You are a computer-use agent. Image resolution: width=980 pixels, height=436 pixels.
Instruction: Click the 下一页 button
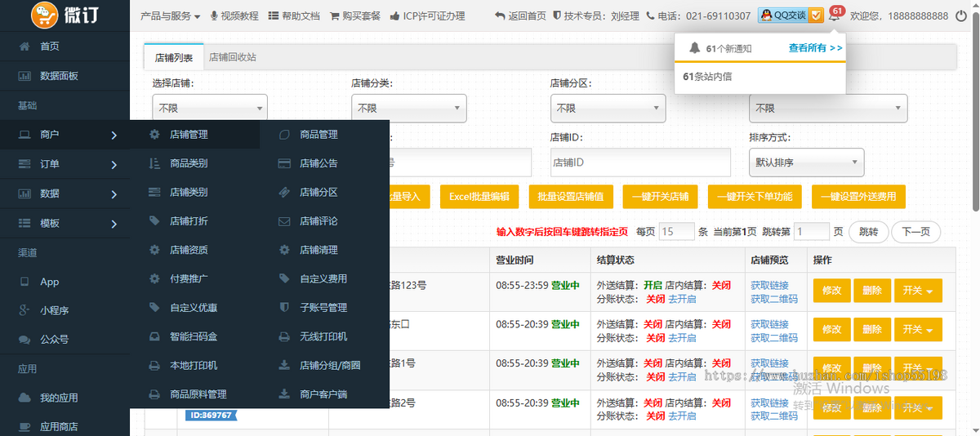915,232
